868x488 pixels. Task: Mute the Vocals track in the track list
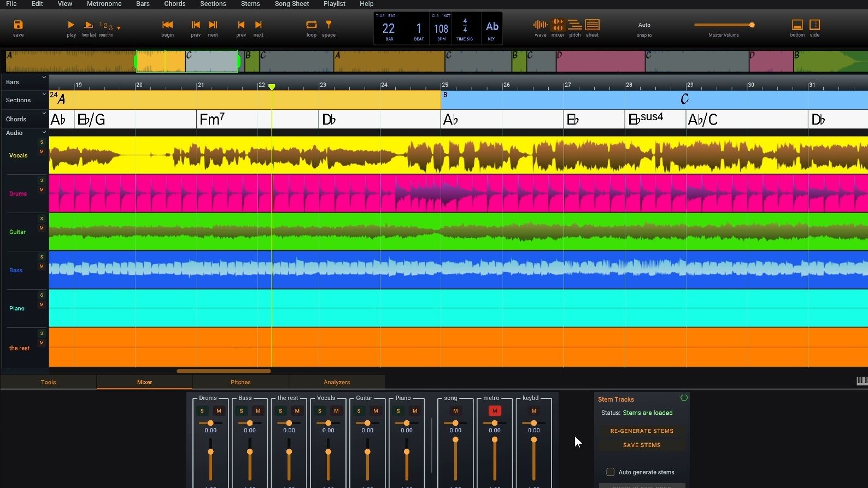point(42,151)
